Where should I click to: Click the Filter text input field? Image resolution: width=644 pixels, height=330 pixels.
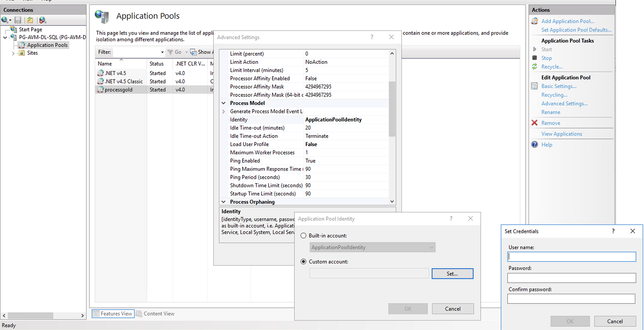[x=136, y=52]
